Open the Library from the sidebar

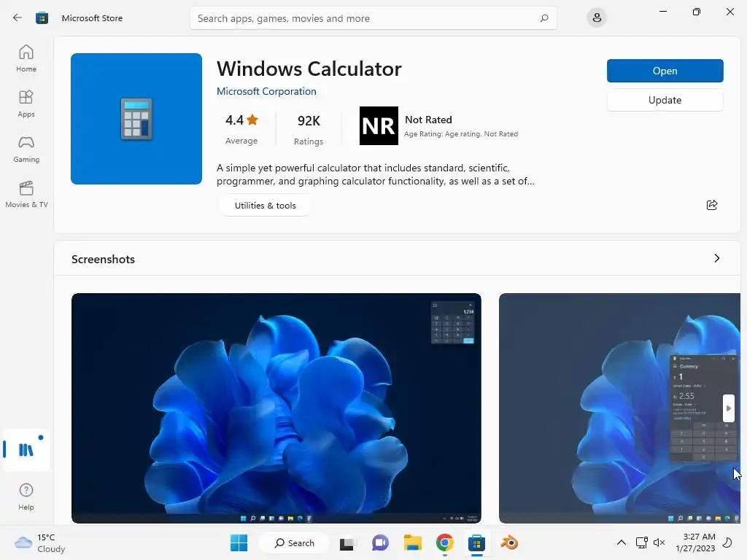26,449
